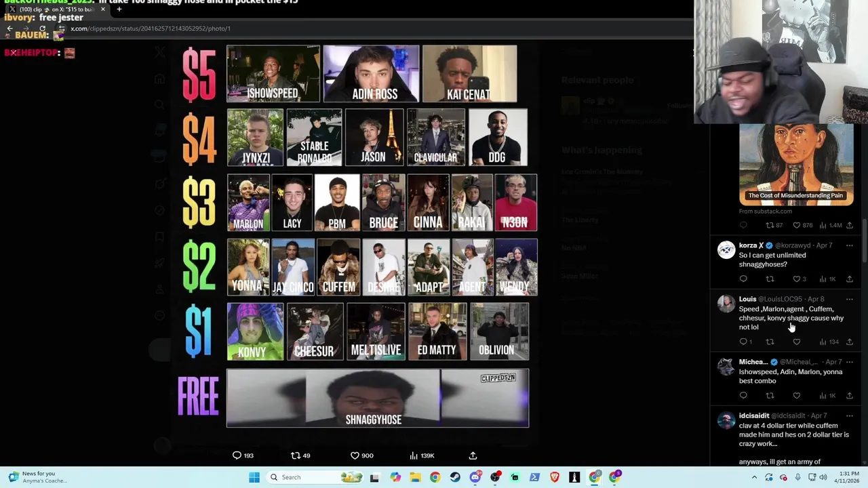Launch Brave browser from the taskbar

click(x=555, y=477)
